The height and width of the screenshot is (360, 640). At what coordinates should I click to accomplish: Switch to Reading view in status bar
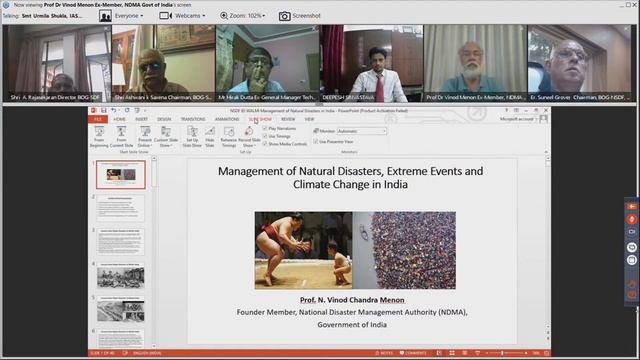click(x=464, y=353)
